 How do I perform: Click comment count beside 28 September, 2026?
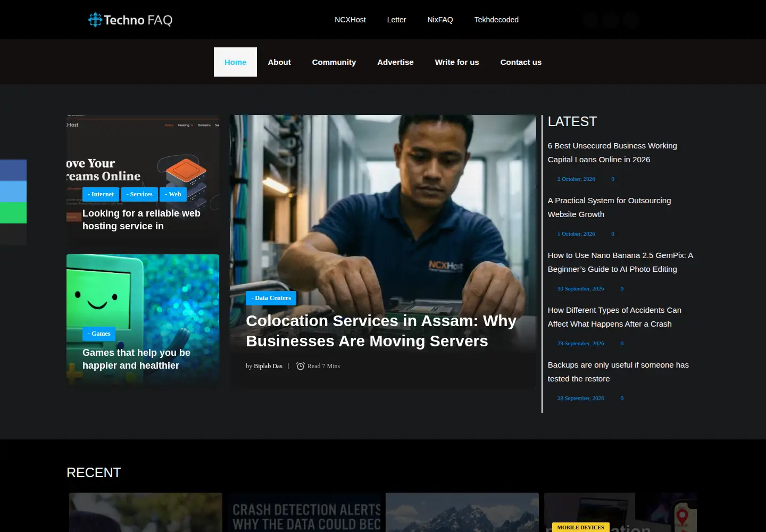coord(622,398)
